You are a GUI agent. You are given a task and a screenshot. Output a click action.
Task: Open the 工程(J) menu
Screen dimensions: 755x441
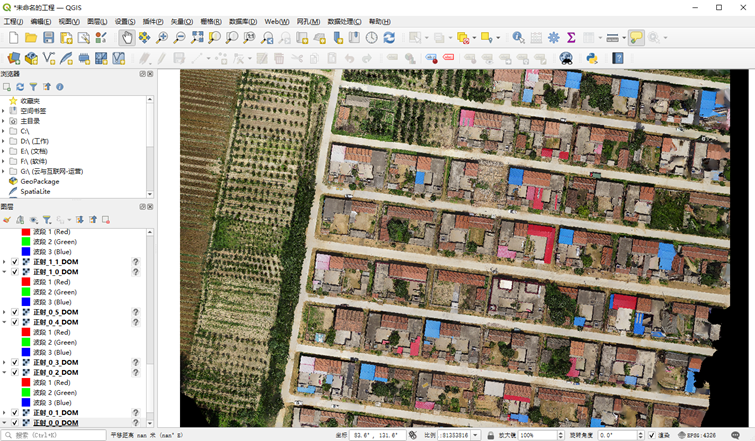[13, 22]
